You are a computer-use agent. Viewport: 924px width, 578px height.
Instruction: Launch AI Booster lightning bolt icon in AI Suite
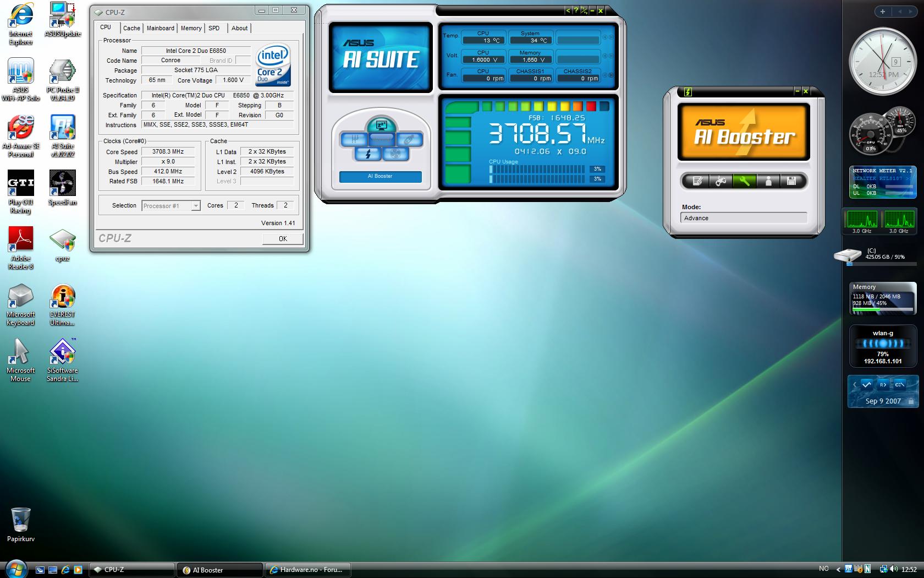368,154
